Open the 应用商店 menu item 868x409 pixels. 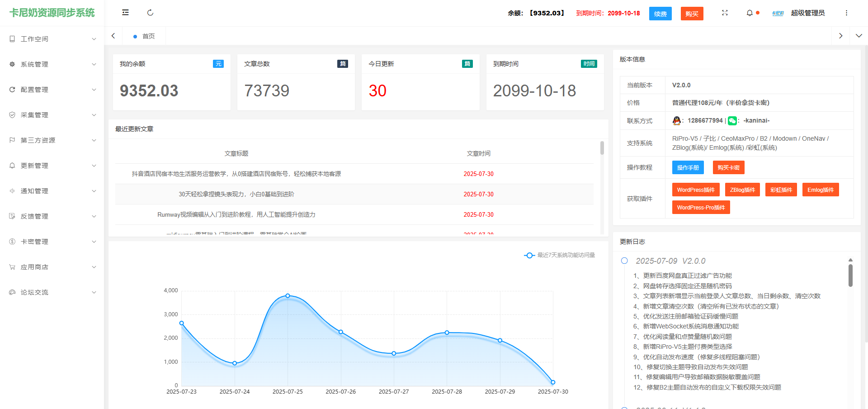click(52, 267)
